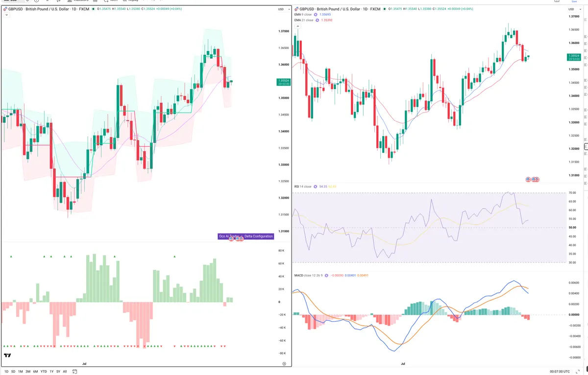This screenshot has width=588, height=375.
Task: Click 1.31000 on left chart price scale
Action: click(283, 231)
